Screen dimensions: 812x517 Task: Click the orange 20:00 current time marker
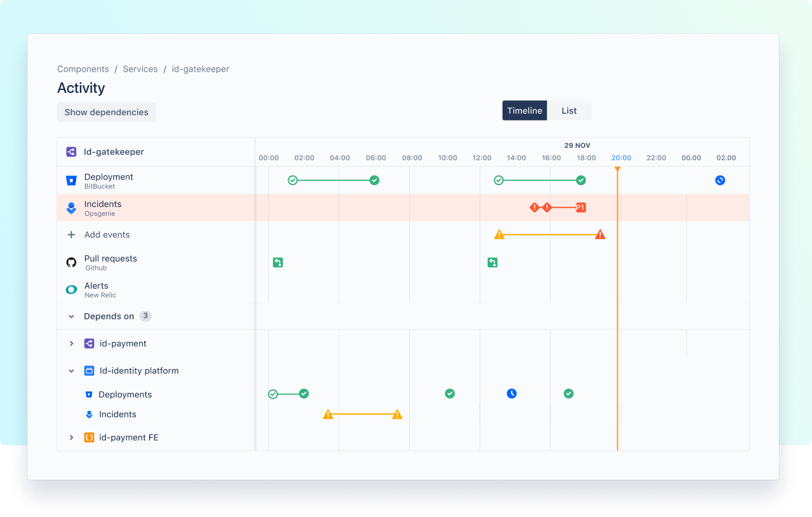pos(617,169)
